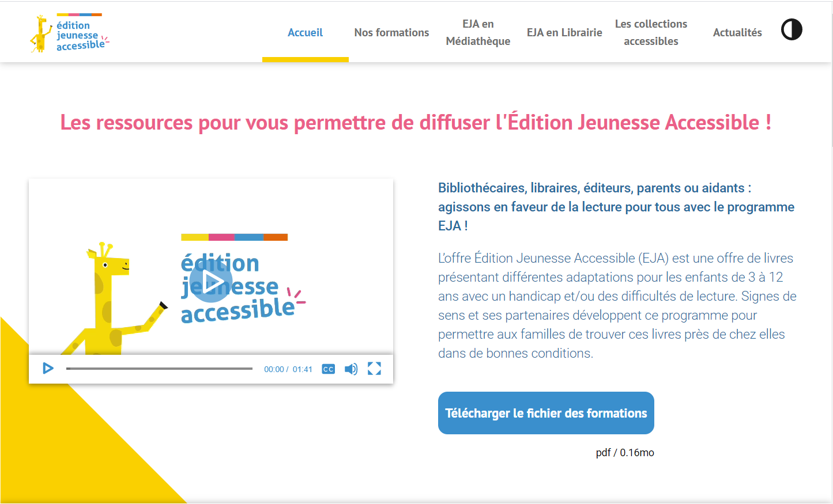This screenshot has width=833, height=504.
Task: Click Télécharger le fichier des formations button
Action: coord(546,413)
